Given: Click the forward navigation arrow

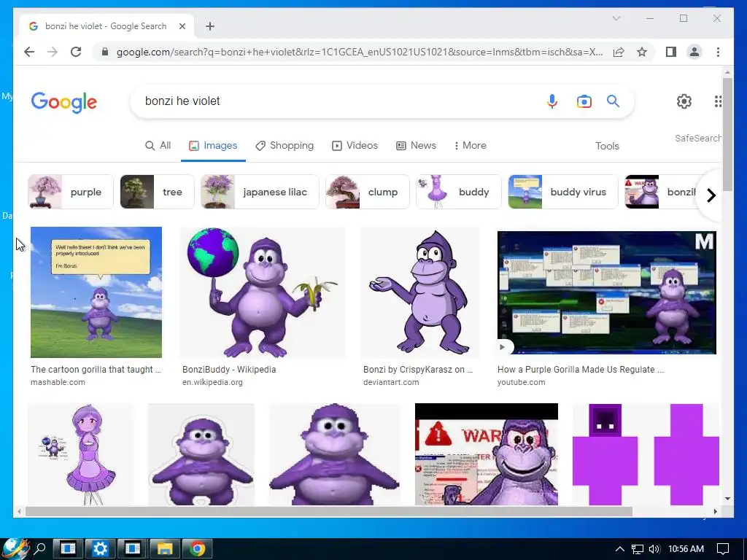Looking at the screenshot, I should click(x=53, y=52).
